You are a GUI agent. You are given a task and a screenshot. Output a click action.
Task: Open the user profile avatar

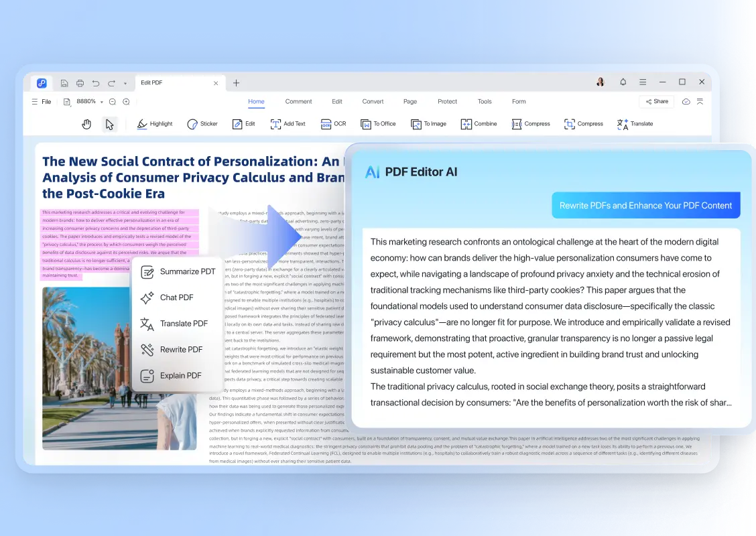(601, 82)
